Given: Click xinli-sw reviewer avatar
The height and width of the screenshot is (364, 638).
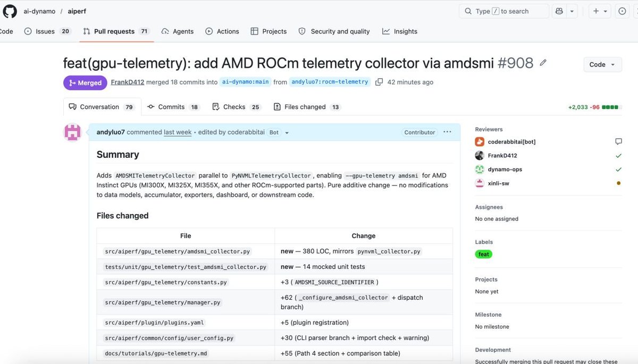Looking at the screenshot, I should tap(480, 183).
